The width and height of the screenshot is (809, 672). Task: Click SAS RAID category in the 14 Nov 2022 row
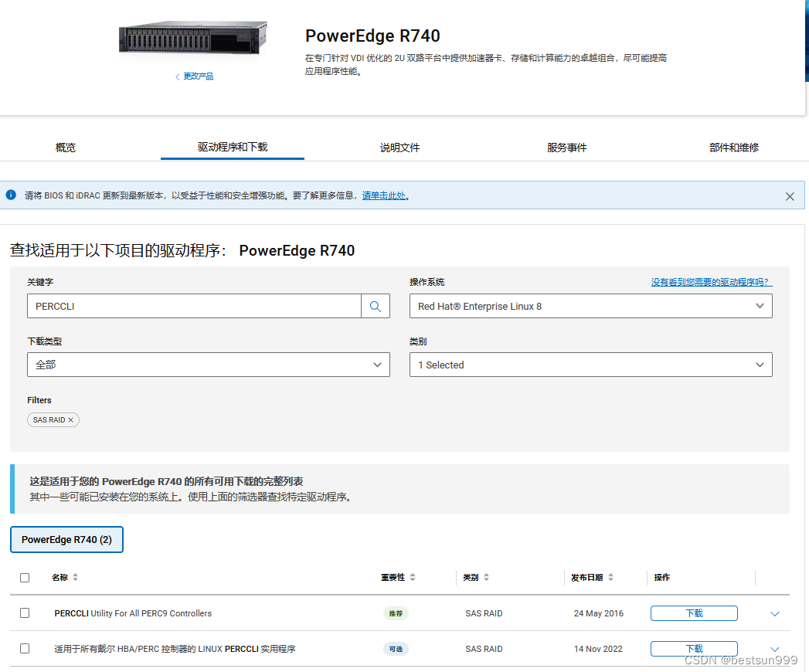[x=484, y=649]
